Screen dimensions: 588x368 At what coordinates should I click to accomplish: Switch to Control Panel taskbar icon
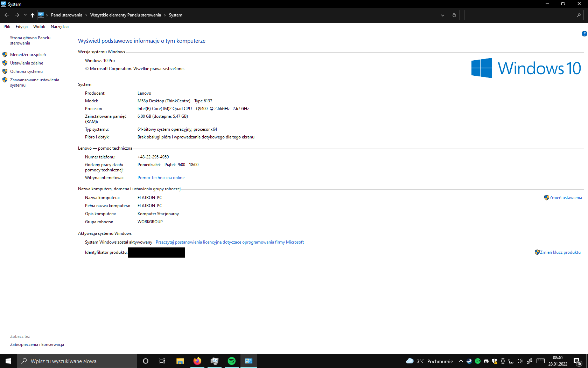[x=249, y=361]
